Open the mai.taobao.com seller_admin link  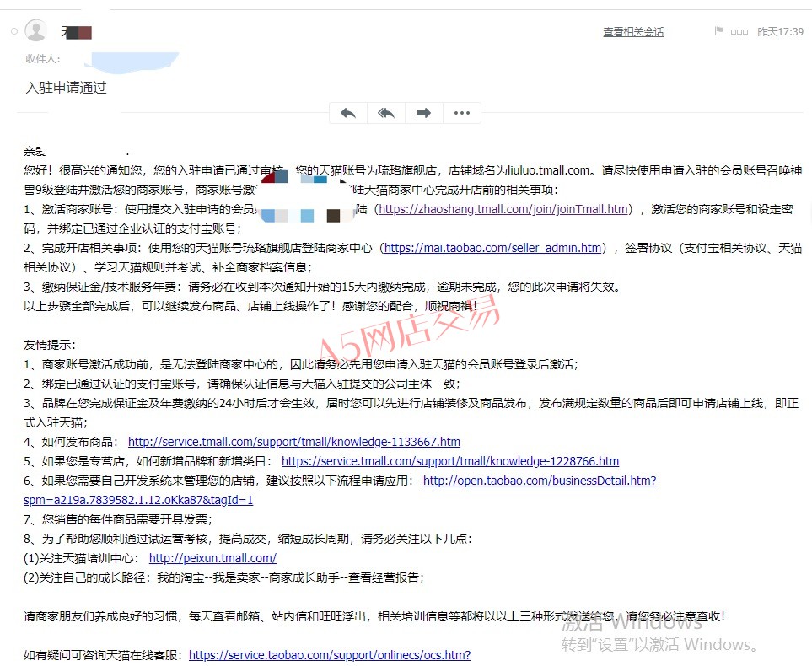click(492, 248)
